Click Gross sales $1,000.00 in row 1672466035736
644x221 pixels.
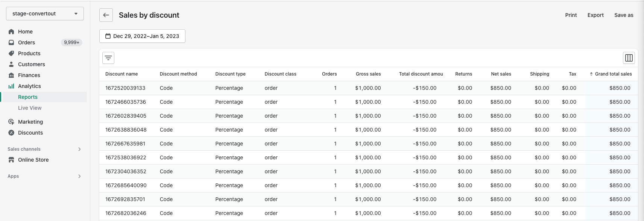[x=368, y=102]
